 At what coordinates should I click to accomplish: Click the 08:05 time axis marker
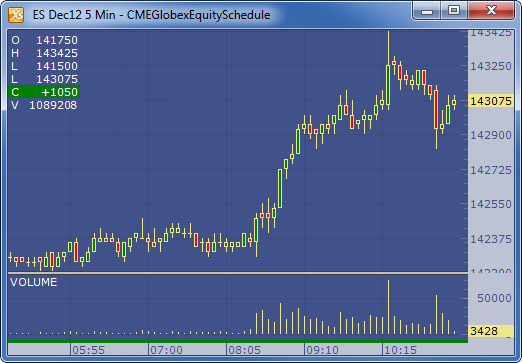[244, 350]
